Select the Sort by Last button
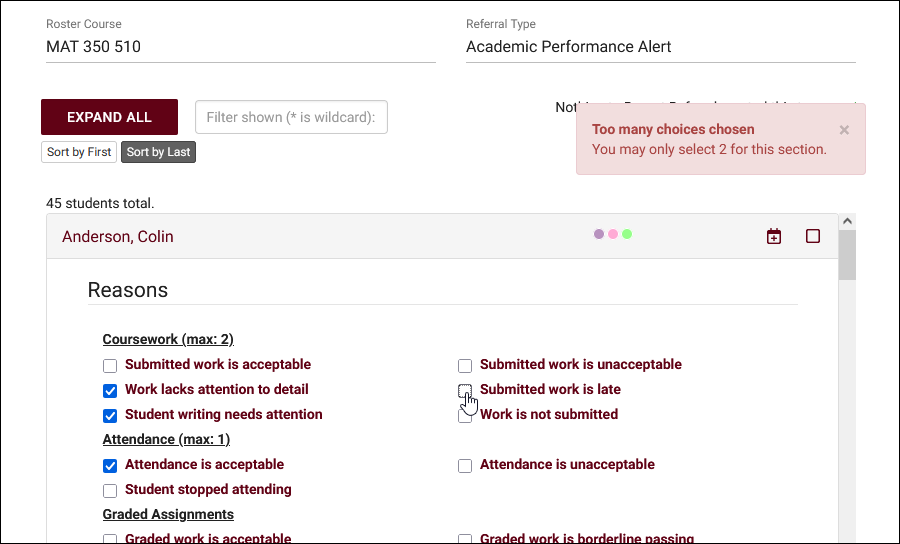The width and height of the screenshot is (900, 544). click(158, 152)
